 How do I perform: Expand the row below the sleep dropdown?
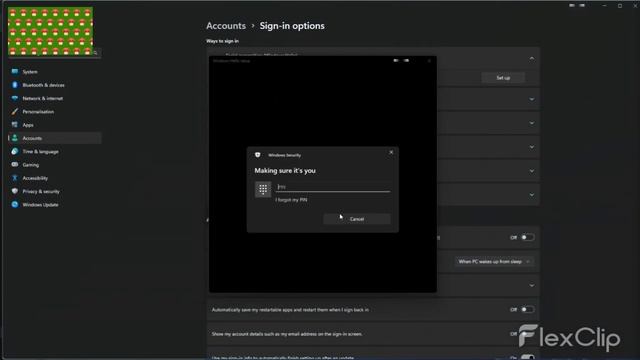click(x=531, y=285)
